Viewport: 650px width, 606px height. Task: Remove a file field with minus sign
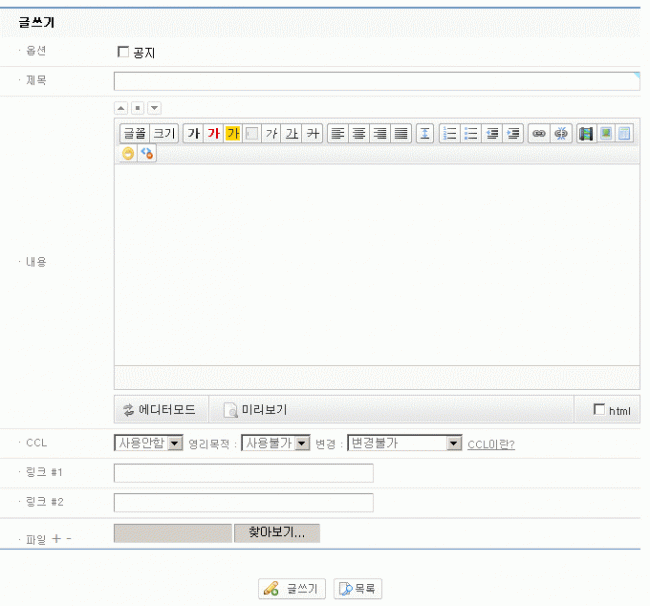pyautogui.click(x=69, y=538)
